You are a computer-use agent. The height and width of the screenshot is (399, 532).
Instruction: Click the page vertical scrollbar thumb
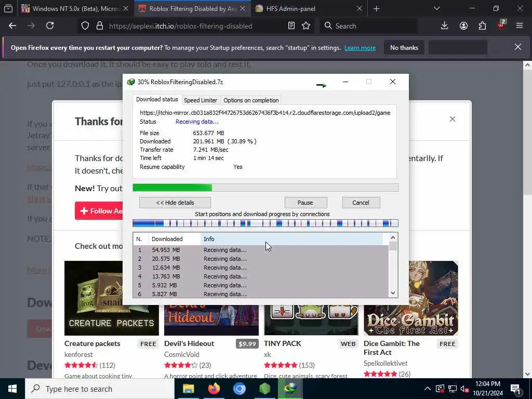click(528, 133)
